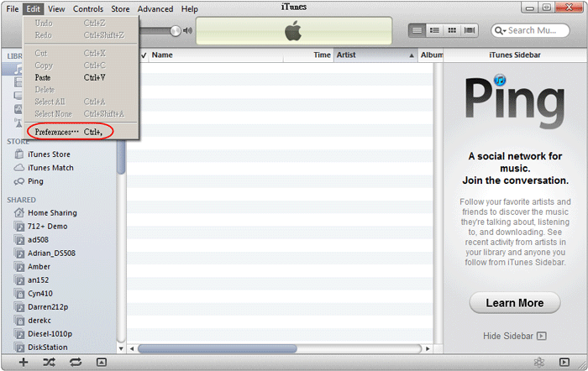Click the checkmark column header
Image resolution: width=588 pixels, height=371 pixels.
click(x=144, y=55)
